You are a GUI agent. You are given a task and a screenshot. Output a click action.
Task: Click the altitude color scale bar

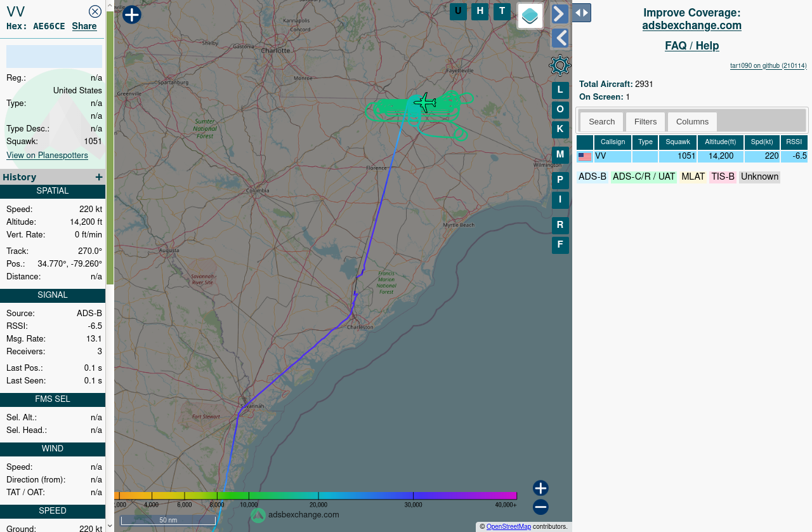[316, 495]
